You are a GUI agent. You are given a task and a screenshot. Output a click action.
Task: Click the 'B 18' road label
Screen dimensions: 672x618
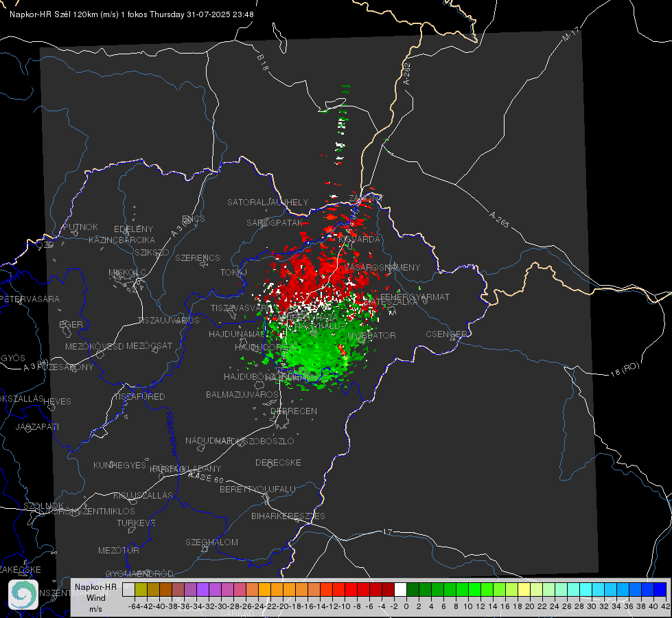click(x=263, y=62)
